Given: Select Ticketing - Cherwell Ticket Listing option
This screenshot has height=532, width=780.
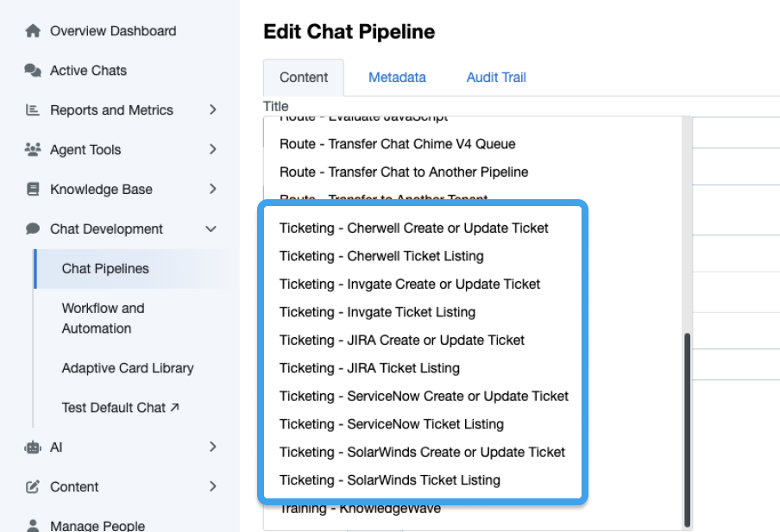Looking at the screenshot, I should tap(381, 256).
